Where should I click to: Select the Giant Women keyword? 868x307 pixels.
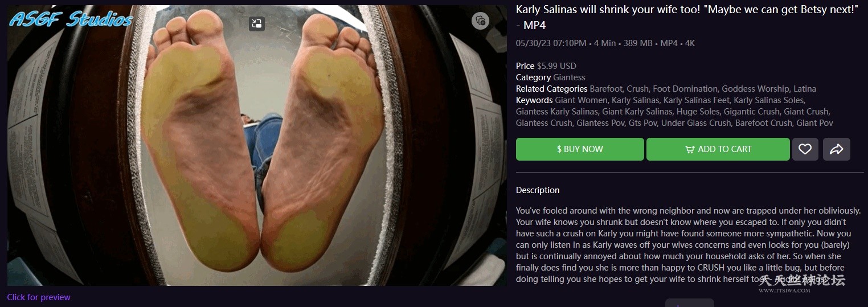click(581, 100)
